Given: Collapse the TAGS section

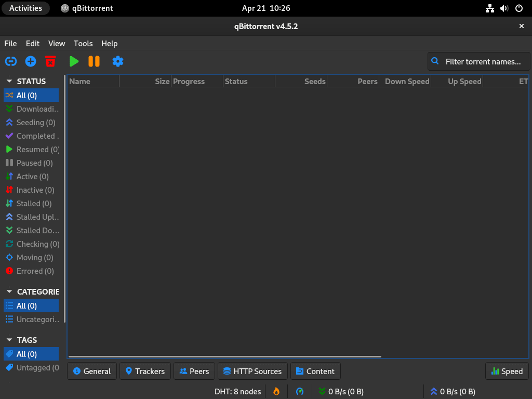Looking at the screenshot, I should pos(8,340).
